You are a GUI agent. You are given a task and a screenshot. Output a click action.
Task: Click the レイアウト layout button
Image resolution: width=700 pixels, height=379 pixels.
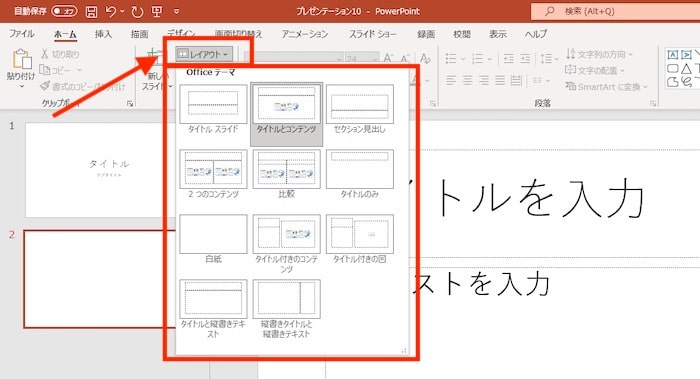[204, 54]
